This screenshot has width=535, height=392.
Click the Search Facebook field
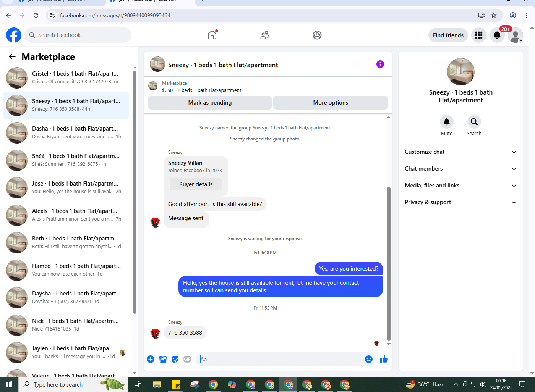78,35
